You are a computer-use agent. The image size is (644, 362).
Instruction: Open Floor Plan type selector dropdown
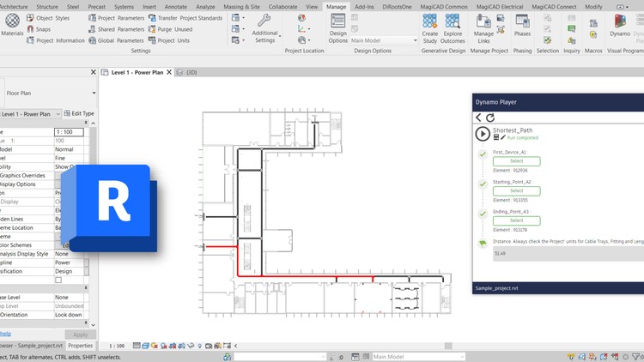[94, 94]
